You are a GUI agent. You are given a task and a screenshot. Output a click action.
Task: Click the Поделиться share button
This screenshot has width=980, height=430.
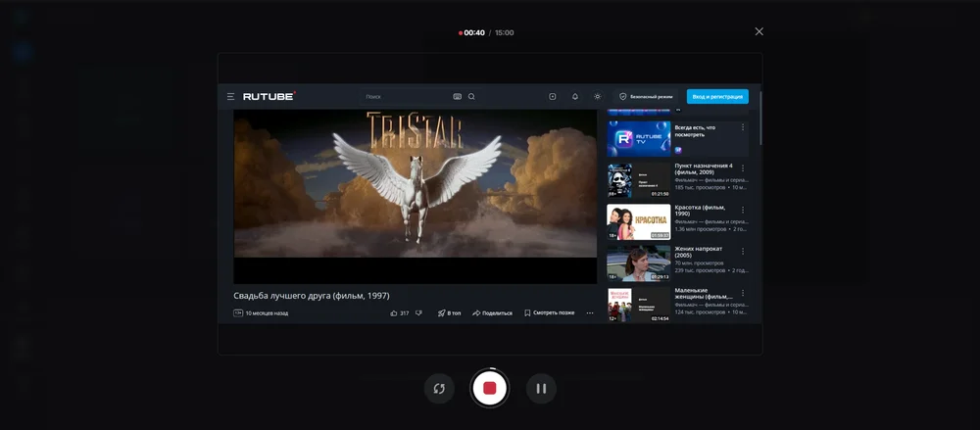492,313
